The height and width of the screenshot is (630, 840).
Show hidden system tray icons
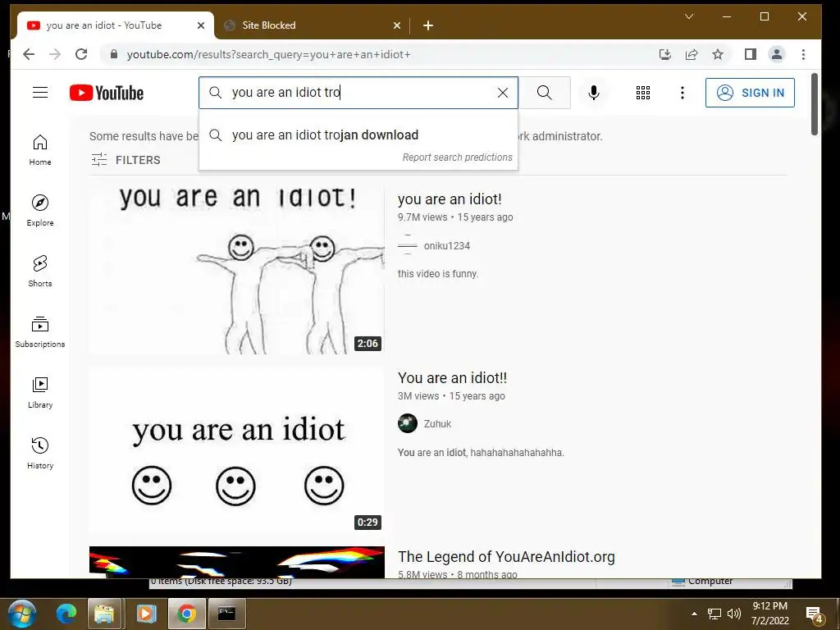[x=694, y=614]
